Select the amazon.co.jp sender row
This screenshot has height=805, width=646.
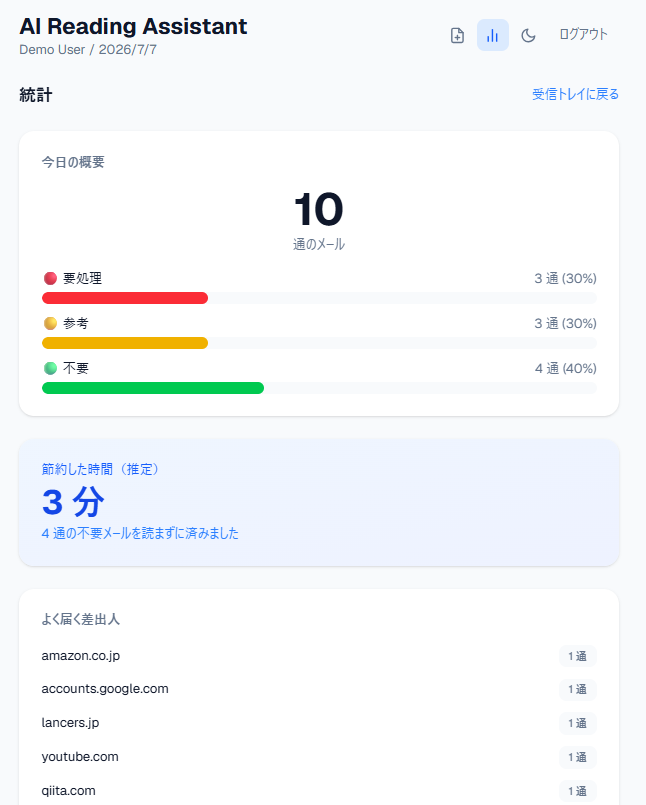(319, 656)
